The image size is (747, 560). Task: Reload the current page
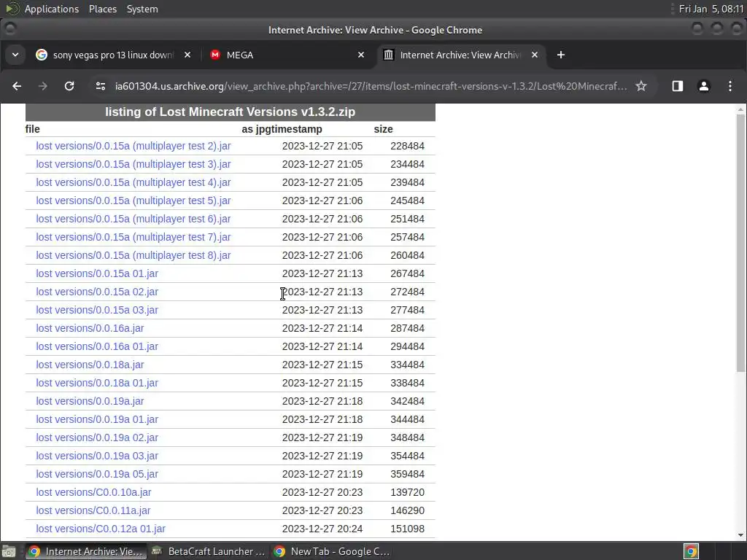69,86
